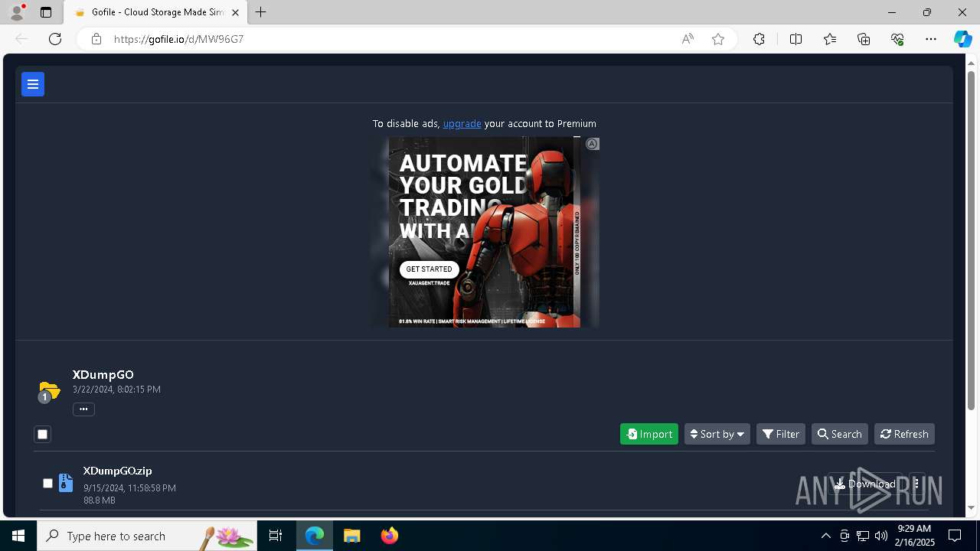Screen dimensions: 980x551
Task: Click scrollbar down arrow
Action: pyautogui.click(x=972, y=508)
